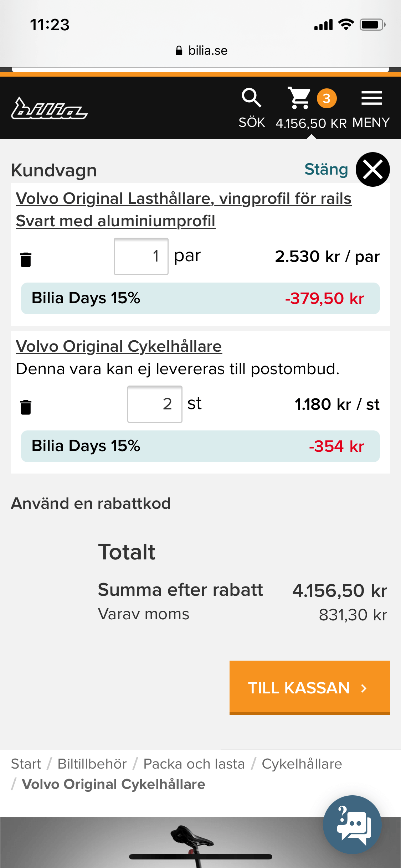The height and width of the screenshot is (868, 401).
Task: Open the chat support bubble icon
Action: pos(352,825)
